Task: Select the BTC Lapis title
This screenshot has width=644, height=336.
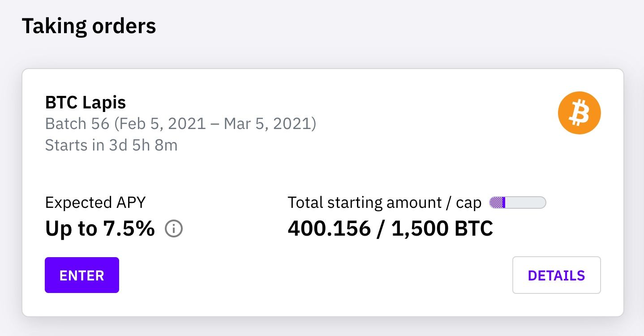Action: click(x=86, y=103)
